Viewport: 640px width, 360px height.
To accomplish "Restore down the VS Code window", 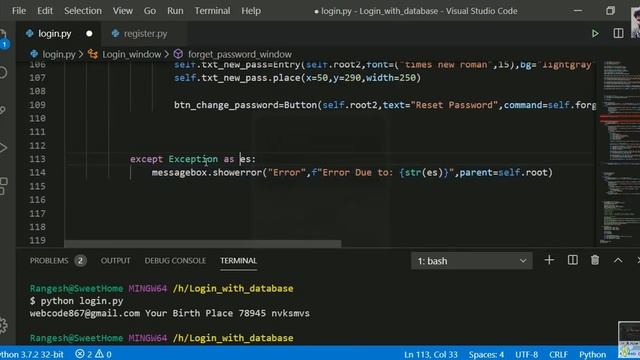I will tap(610, 11).
